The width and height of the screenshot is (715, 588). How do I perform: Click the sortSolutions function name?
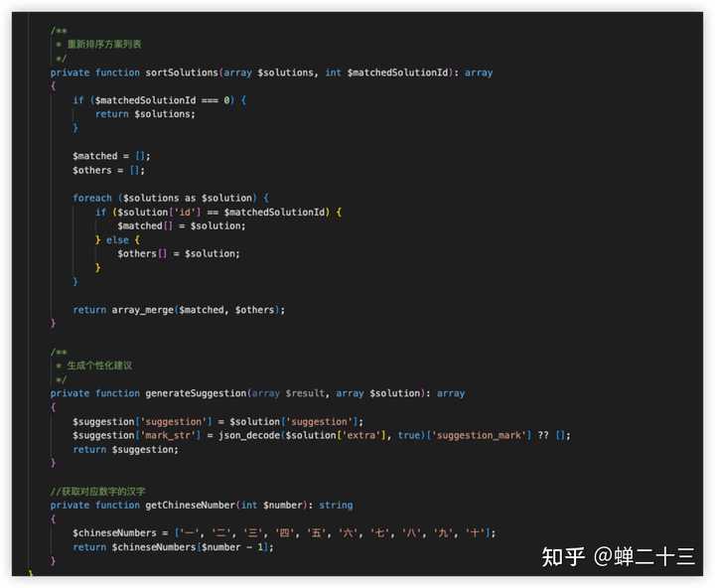coord(184,73)
